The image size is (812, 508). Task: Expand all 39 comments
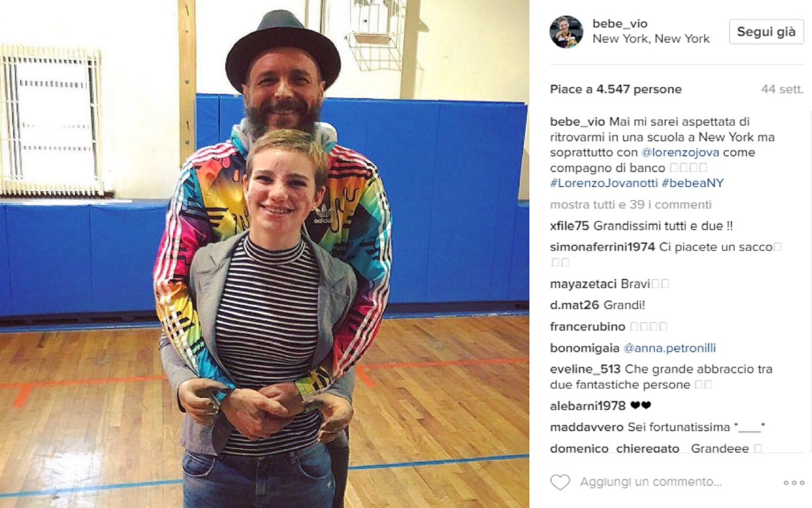(x=630, y=205)
